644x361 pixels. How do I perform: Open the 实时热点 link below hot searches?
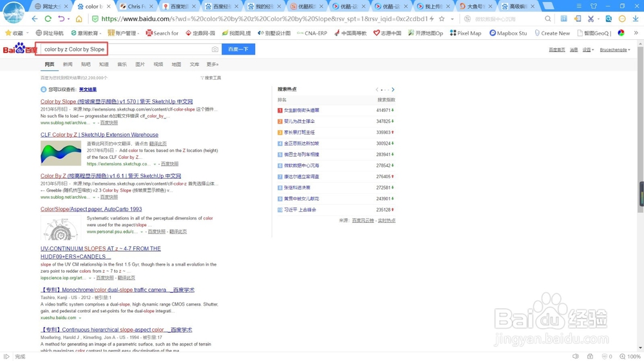[386, 220]
